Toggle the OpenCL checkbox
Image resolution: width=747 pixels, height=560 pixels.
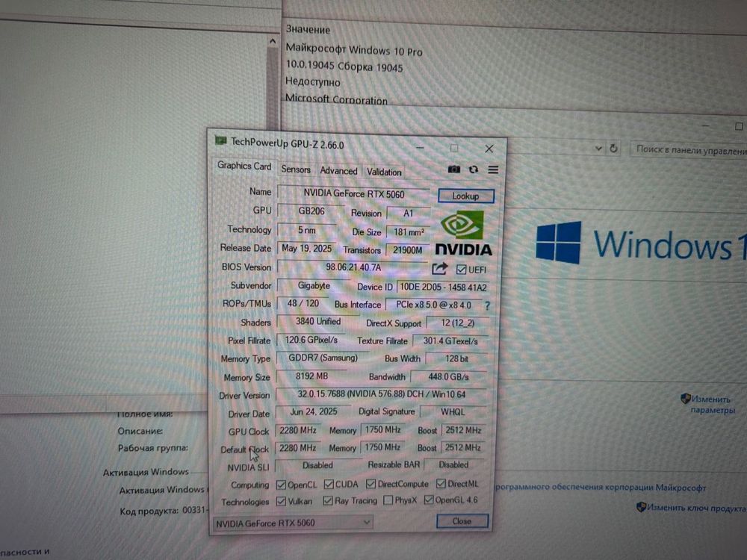(281, 485)
